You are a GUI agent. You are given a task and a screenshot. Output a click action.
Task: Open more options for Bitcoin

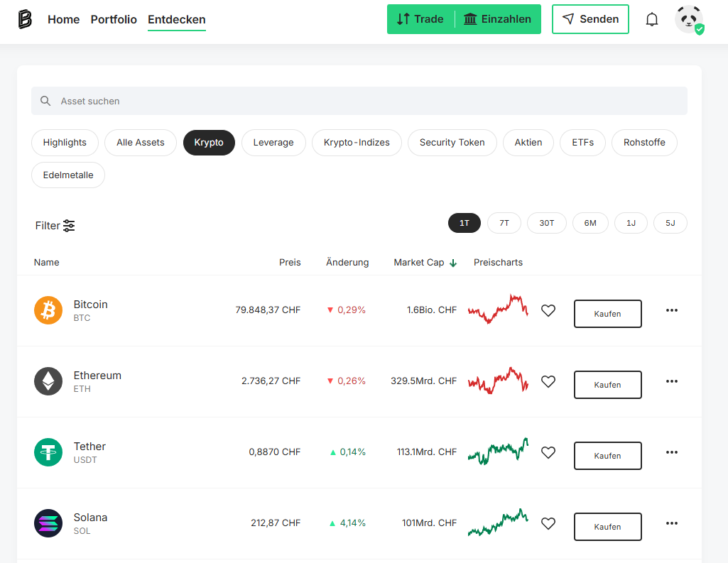pos(672,310)
